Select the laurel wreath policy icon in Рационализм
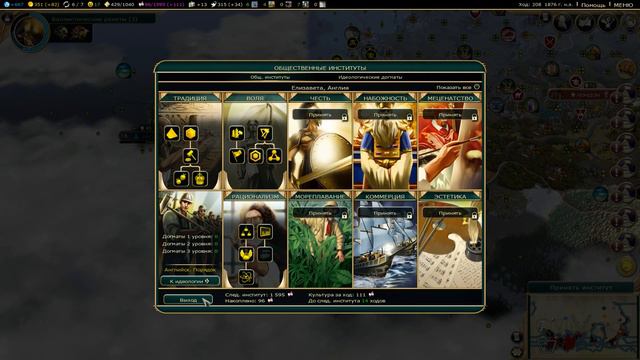The image size is (640, 360). click(246, 254)
